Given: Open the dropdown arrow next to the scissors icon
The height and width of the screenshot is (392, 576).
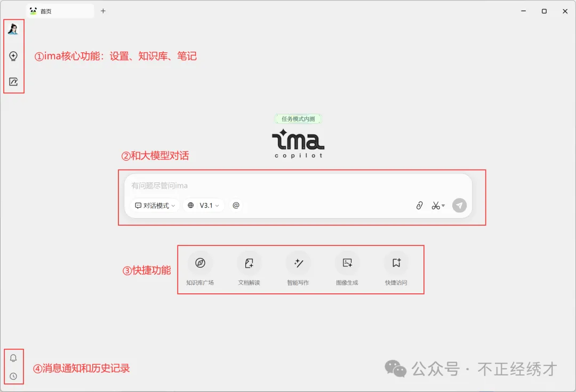Looking at the screenshot, I should [443, 205].
